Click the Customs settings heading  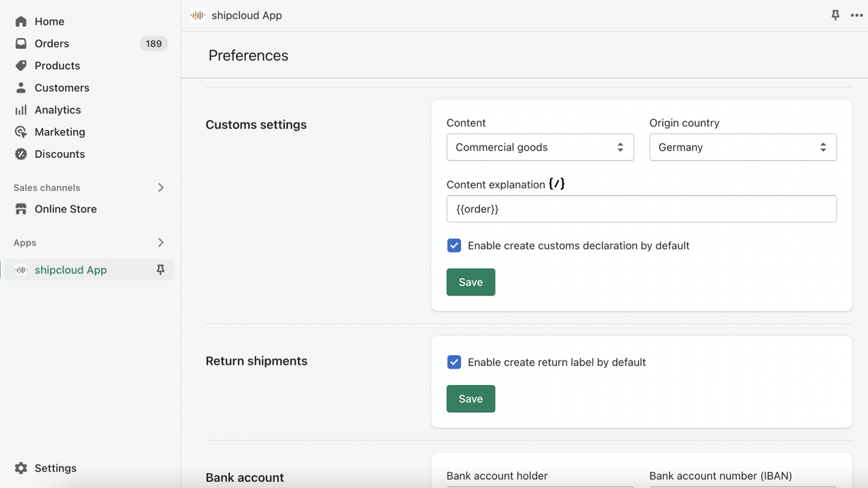coord(256,125)
